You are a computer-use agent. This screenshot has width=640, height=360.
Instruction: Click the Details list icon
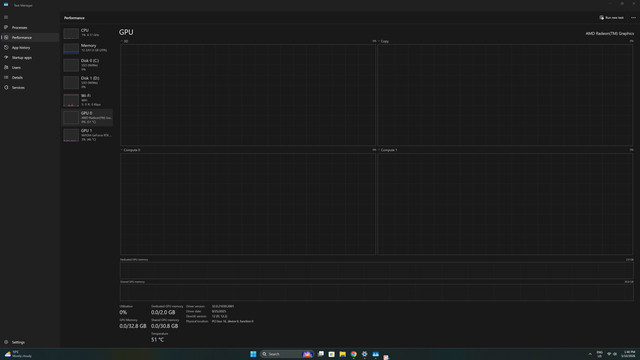[x=6, y=78]
